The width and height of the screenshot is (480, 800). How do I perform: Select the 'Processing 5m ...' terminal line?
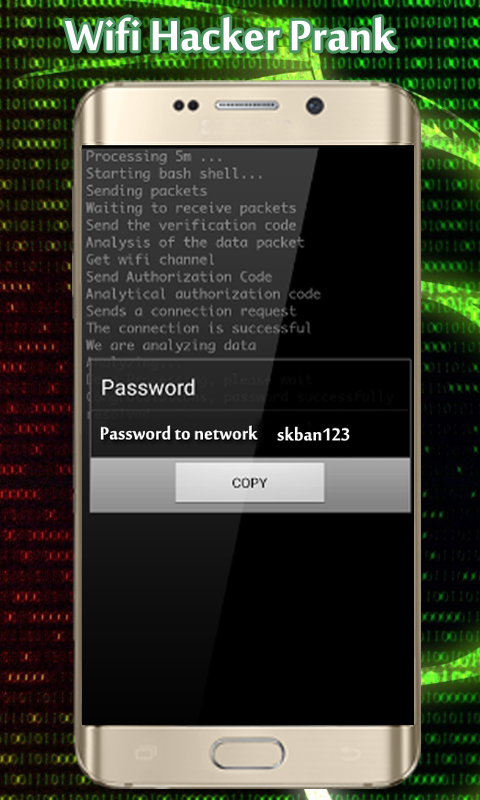[x=151, y=157]
